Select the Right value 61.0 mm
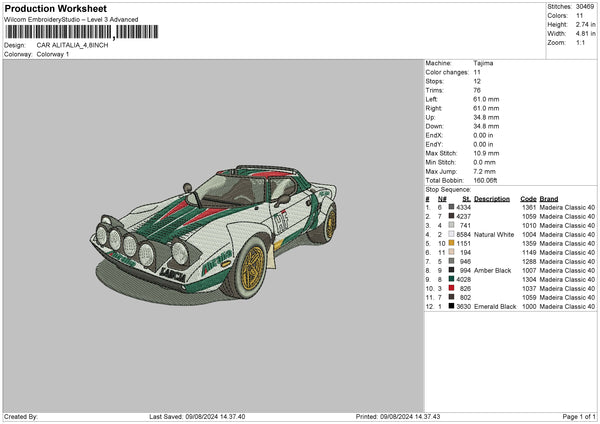Screen dimensions: 600x424 pos(486,108)
